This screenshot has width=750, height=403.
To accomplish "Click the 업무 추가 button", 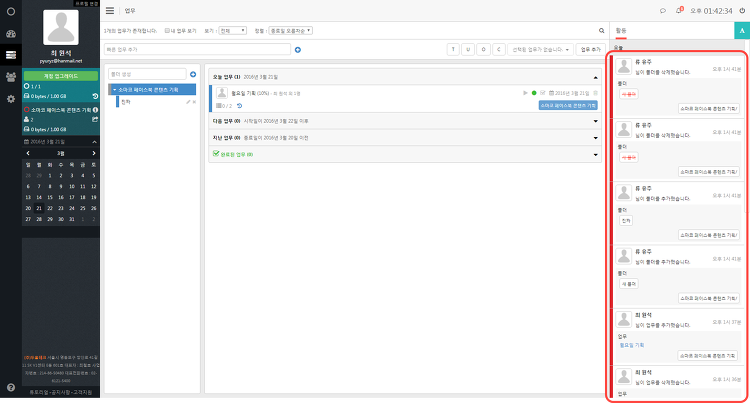I will [x=591, y=49].
